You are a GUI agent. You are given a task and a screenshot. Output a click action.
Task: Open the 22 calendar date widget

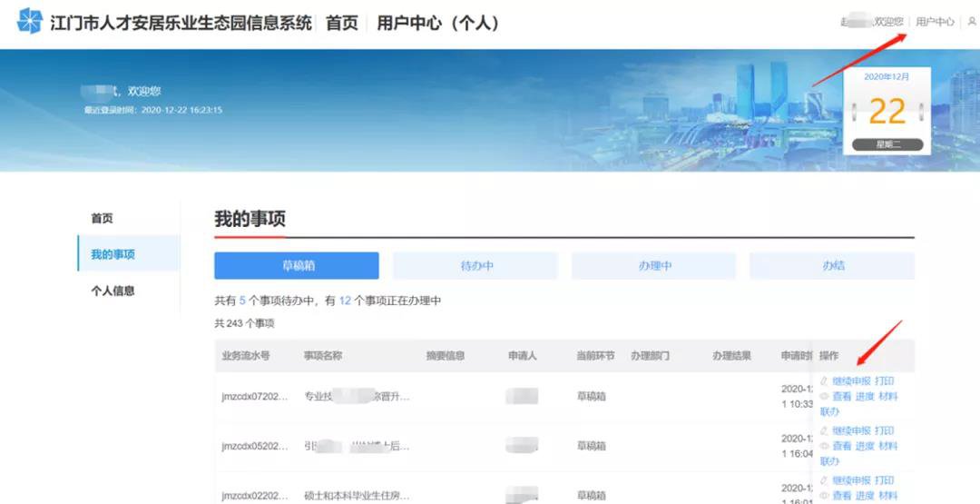click(887, 112)
